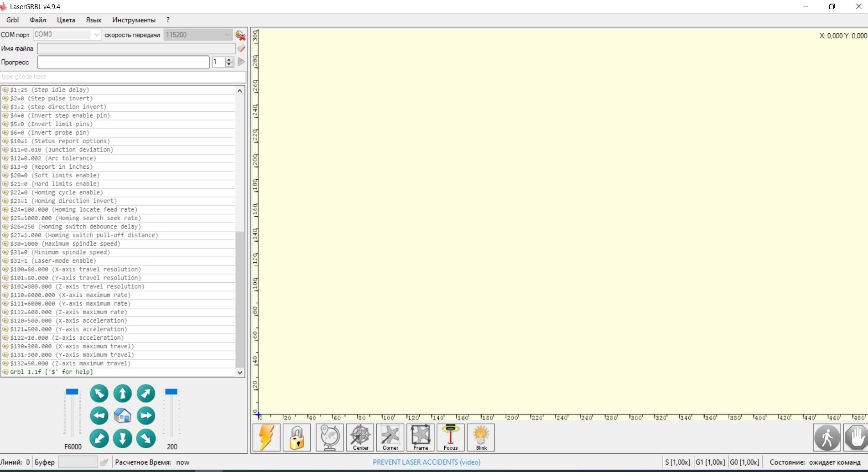Jog up arrow button
The width and height of the screenshot is (868, 472).
click(x=122, y=394)
